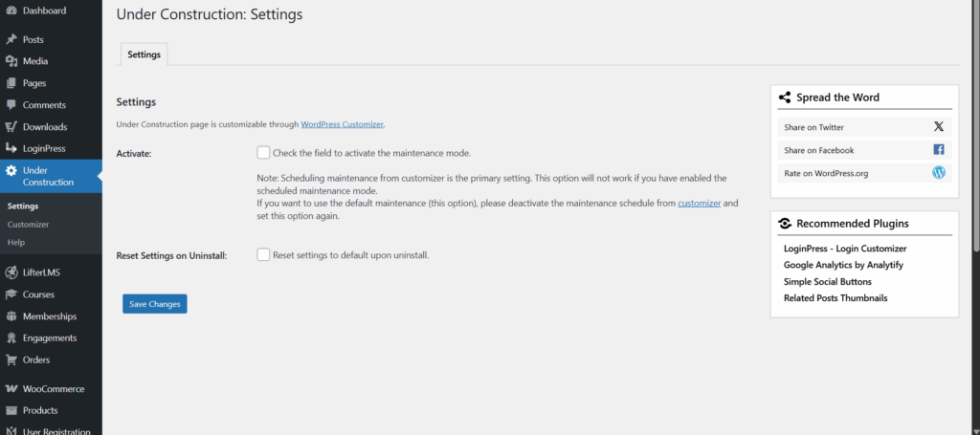Image resolution: width=980 pixels, height=435 pixels.
Task: Click Rate on WordPress.org
Action: [x=865, y=173]
